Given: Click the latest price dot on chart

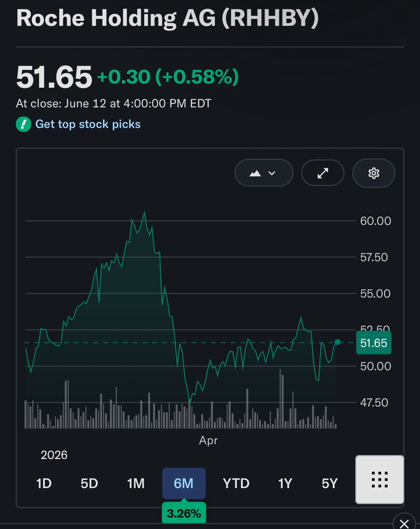Looking at the screenshot, I should coord(338,342).
